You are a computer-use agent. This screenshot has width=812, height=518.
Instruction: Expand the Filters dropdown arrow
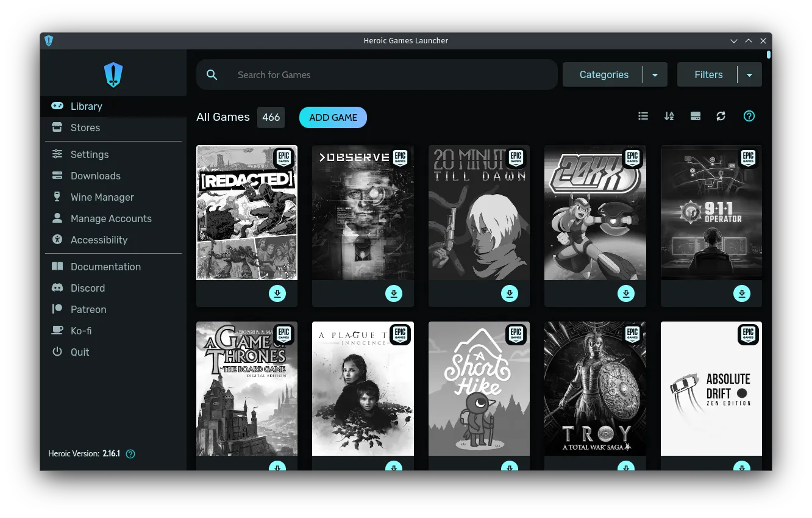click(x=750, y=74)
